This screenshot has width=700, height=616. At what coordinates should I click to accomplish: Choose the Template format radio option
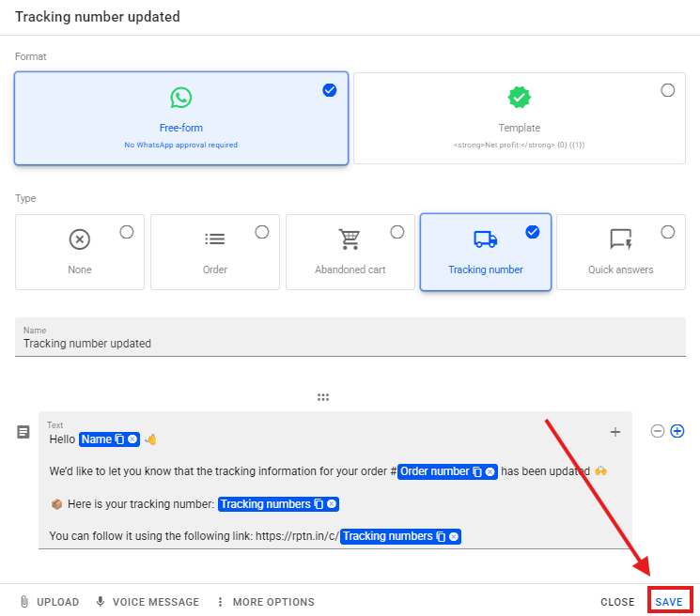pyautogui.click(x=667, y=90)
